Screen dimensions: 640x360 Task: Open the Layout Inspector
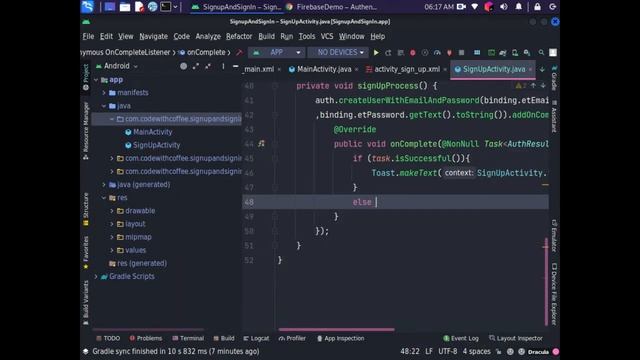(516, 338)
